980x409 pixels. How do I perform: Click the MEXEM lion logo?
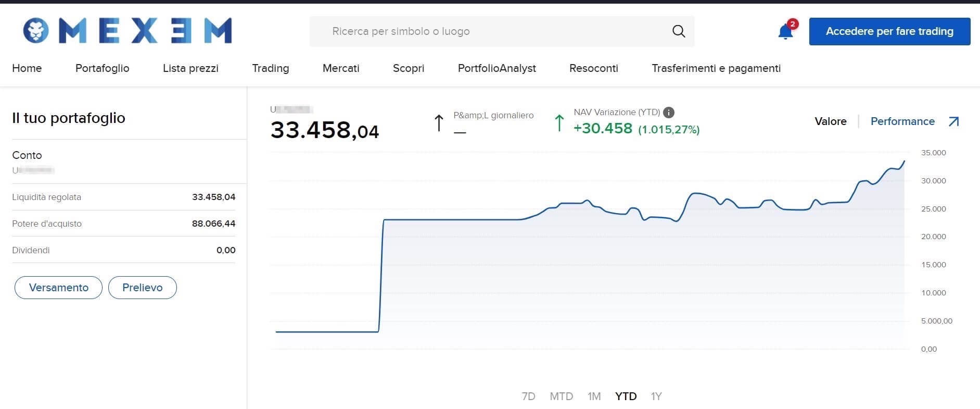pos(36,31)
